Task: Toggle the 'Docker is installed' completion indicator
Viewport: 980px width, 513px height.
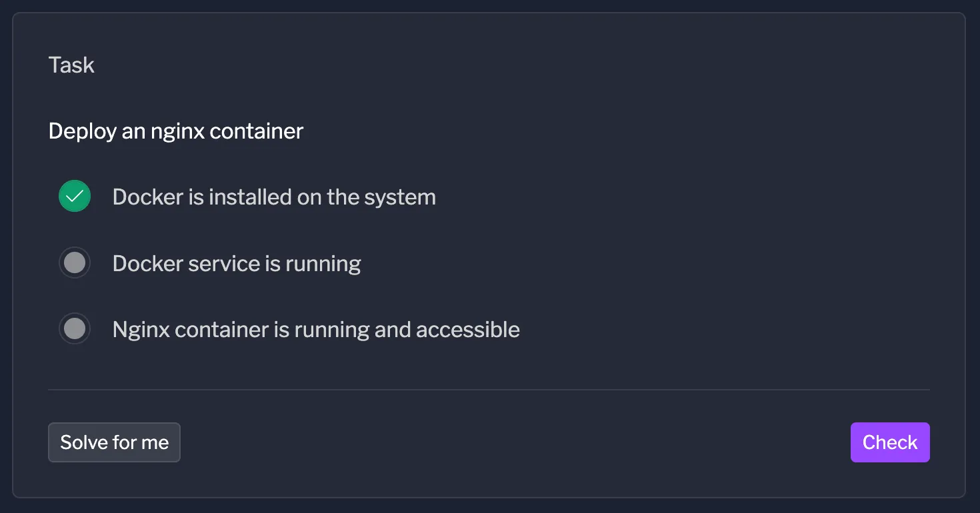Action: (74, 196)
